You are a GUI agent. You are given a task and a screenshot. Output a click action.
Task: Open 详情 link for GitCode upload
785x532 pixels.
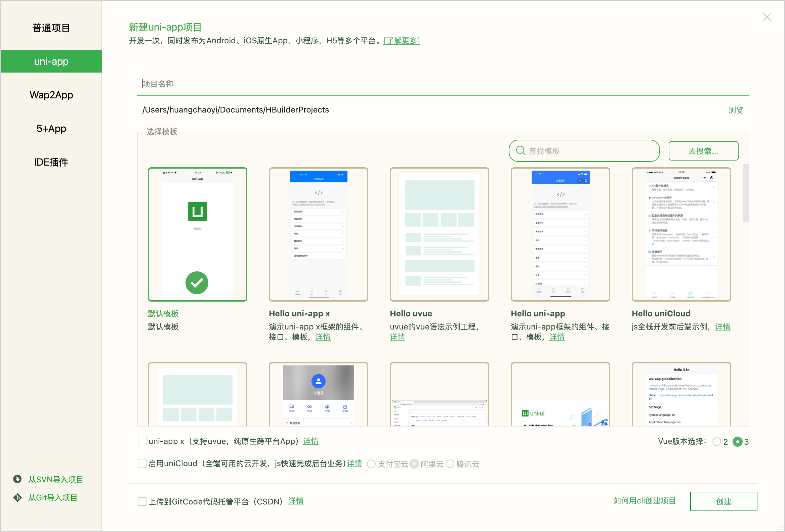tap(296, 501)
